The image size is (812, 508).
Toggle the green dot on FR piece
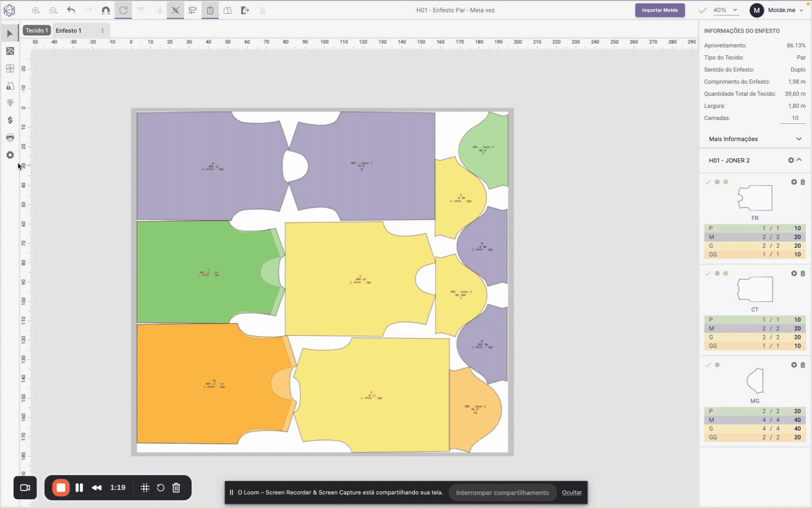[725, 182]
